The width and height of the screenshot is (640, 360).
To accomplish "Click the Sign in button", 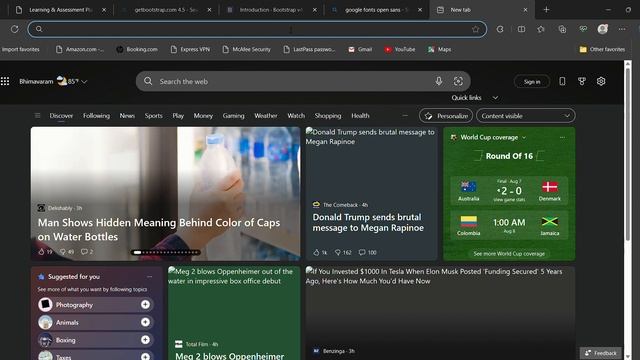I will tap(532, 82).
